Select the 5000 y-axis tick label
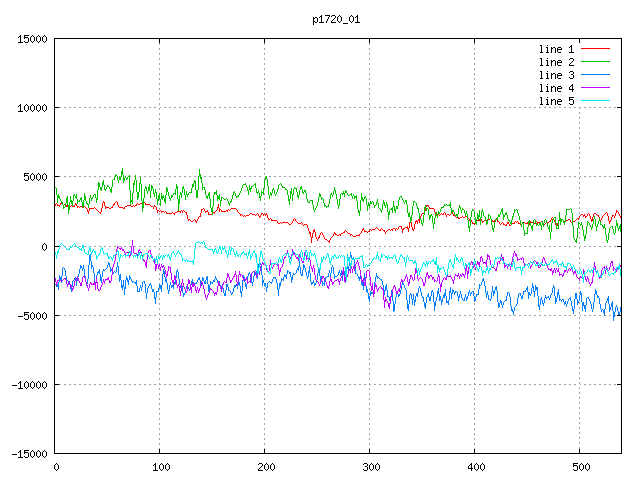The height and width of the screenshot is (480, 640). (35, 177)
